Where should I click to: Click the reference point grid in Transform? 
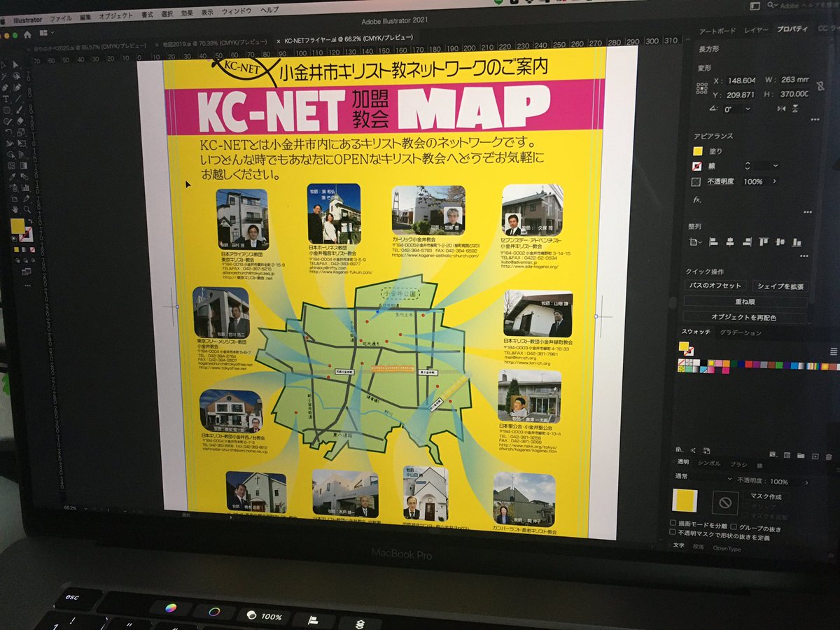702,88
